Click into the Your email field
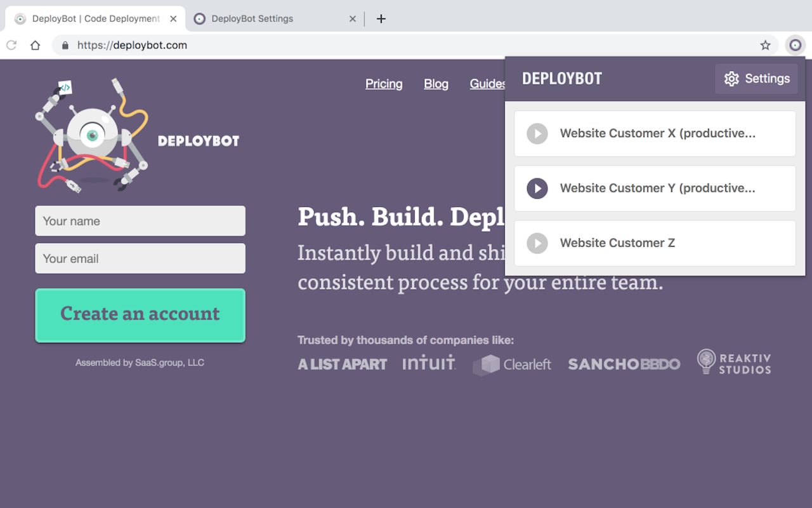This screenshot has width=812, height=508. (x=140, y=258)
